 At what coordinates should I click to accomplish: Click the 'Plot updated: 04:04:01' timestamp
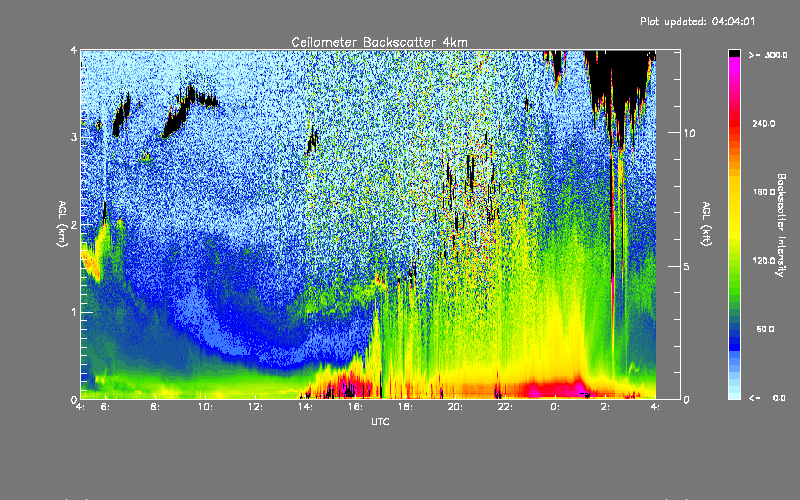click(697, 21)
